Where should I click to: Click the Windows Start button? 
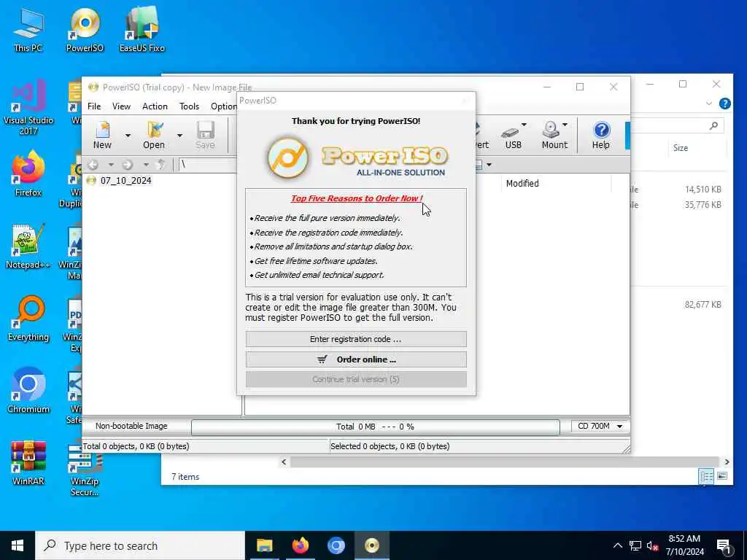coord(18,545)
